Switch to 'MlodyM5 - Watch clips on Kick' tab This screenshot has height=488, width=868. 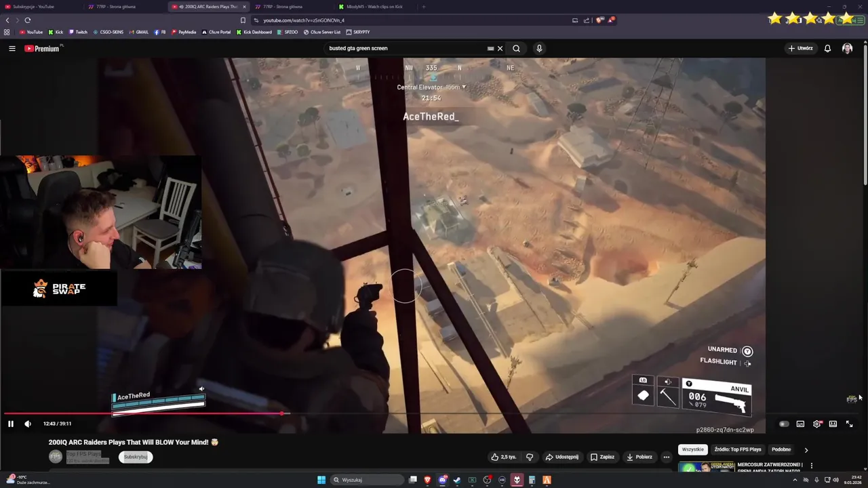[x=374, y=7]
